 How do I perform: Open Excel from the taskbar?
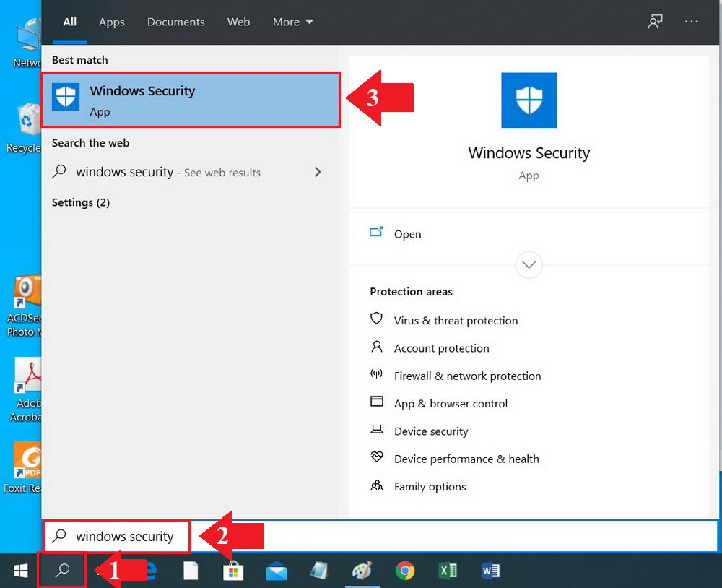click(448, 571)
